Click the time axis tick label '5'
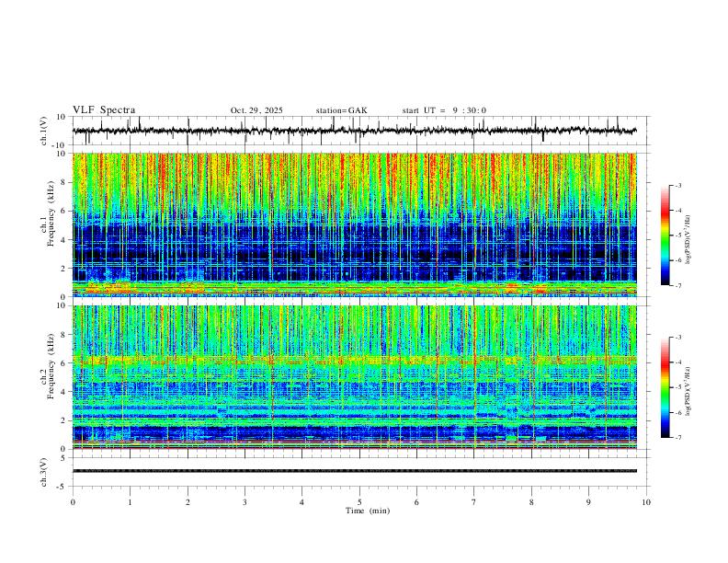Viewport: 728px width, 563px height. coord(359,502)
